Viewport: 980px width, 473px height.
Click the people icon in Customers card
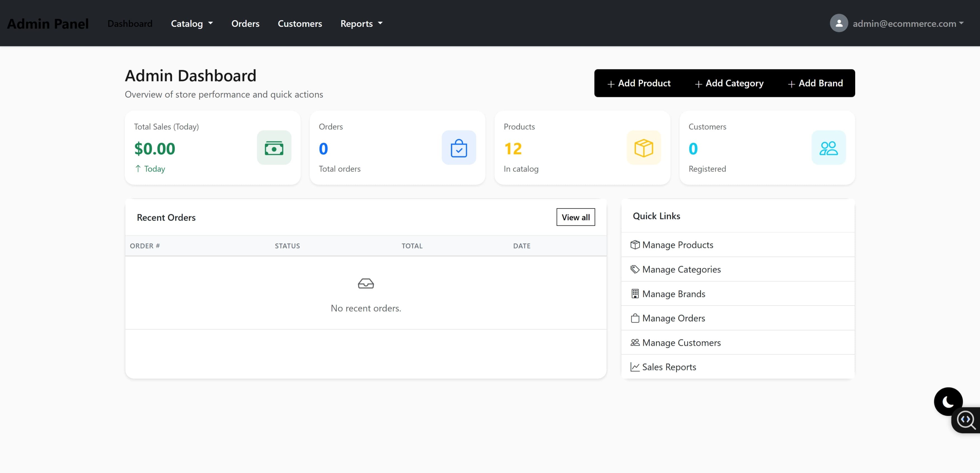(829, 148)
